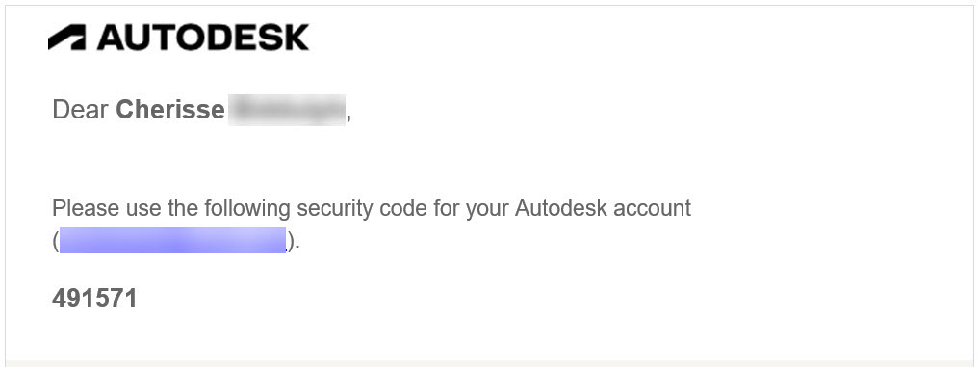Viewport: 980px width, 367px height.
Task: Click the closing parenthesis after blurred email
Action: tap(291, 242)
